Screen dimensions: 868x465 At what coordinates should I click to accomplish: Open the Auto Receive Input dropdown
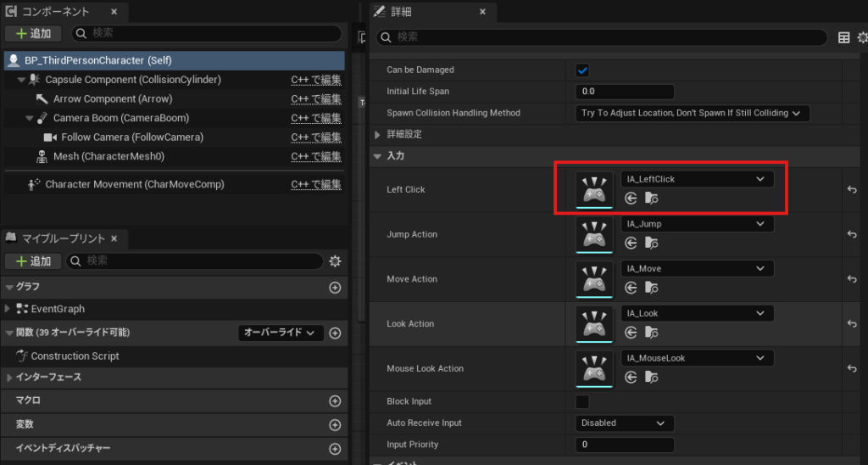point(624,423)
